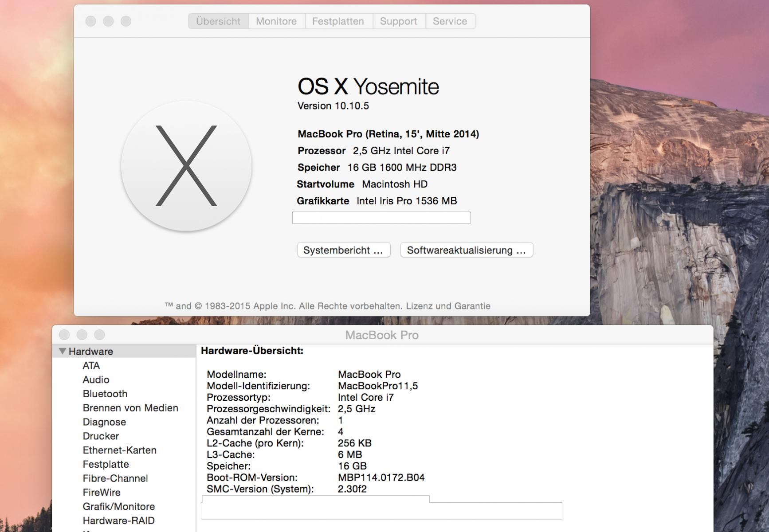Image resolution: width=769 pixels, height=532 pixels.
Task: Click Macintosh HD startup volume value
Action: (x=395, y=184)
